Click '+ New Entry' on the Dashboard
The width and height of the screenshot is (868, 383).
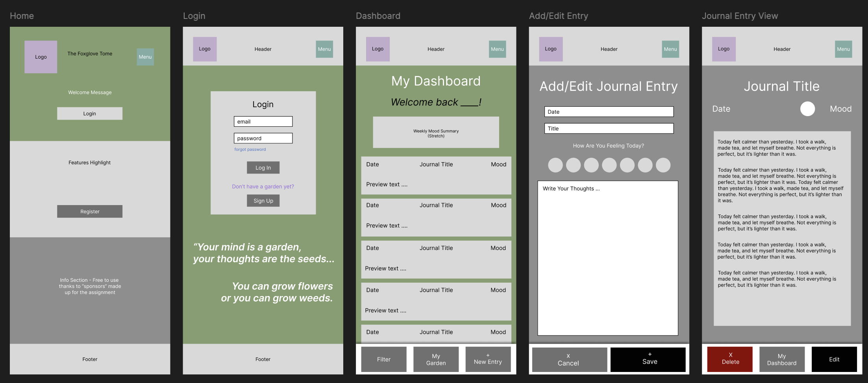click(488, 359)
